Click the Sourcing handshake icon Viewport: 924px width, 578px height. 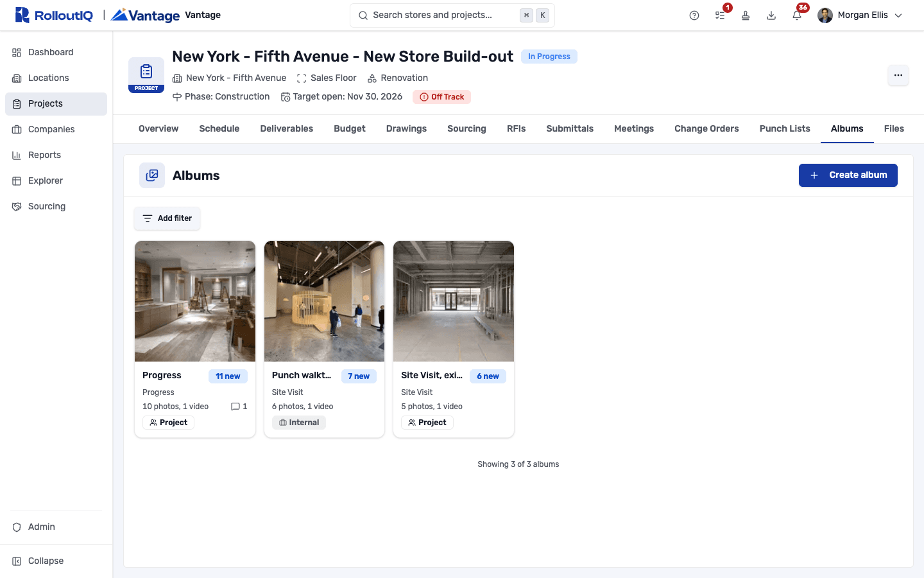click(x=17, y=207)
